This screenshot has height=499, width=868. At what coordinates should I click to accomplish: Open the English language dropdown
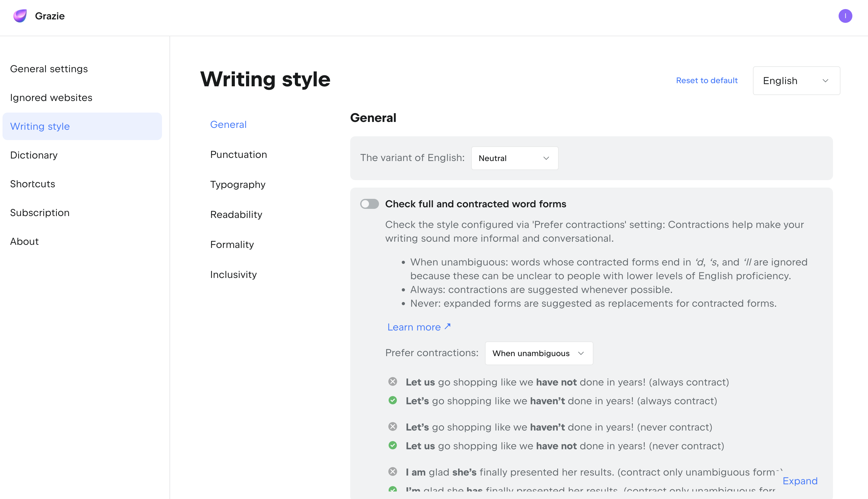point(796,81)
